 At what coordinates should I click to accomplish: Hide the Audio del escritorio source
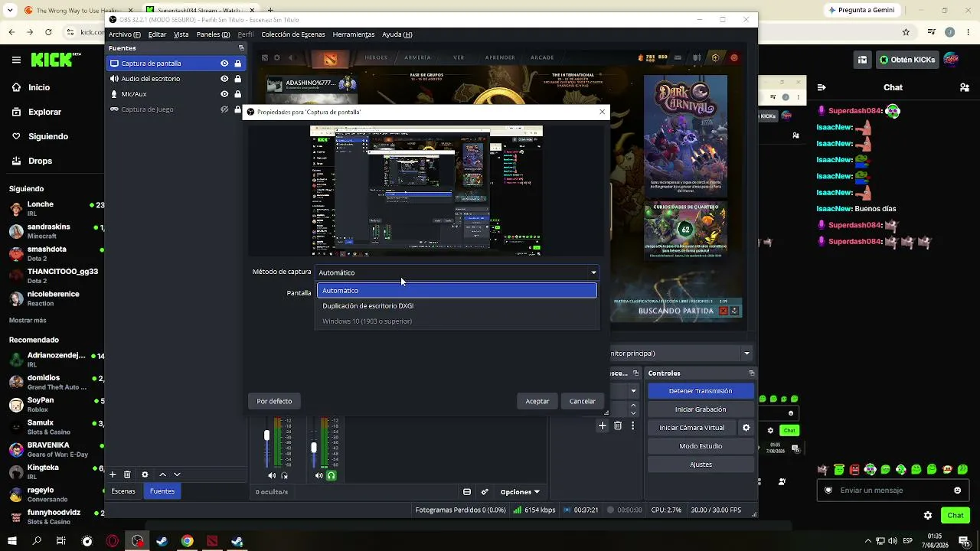[224, 79]
